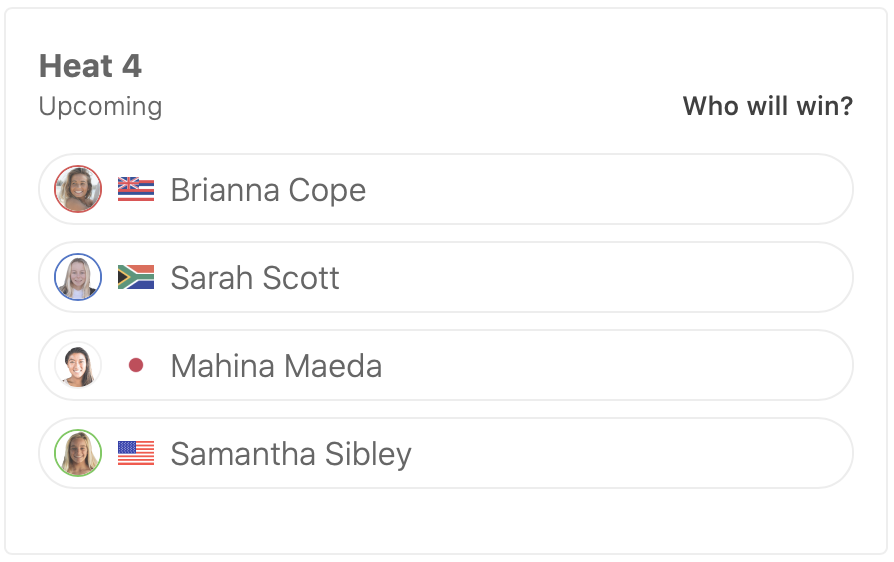This screenshot has height=562, width=894.
Task: Click the South Africa flag icon
Action: pos(136,277)
